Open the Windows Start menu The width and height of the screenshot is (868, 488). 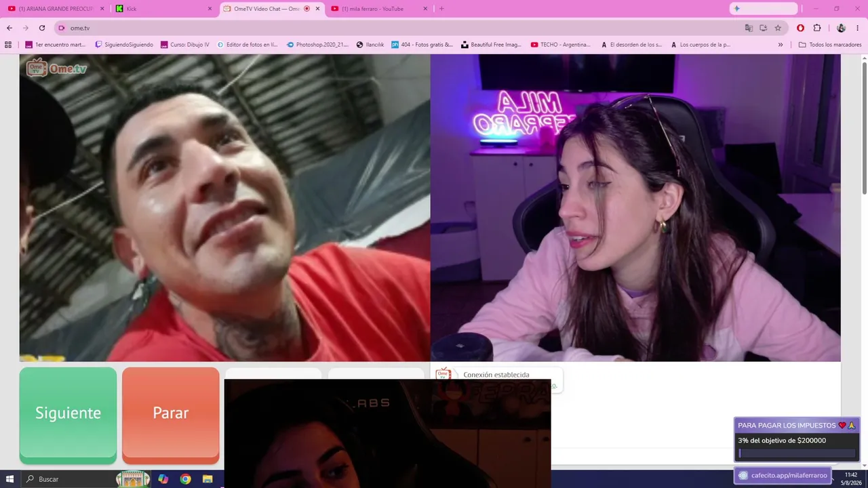tap(11, 479)
